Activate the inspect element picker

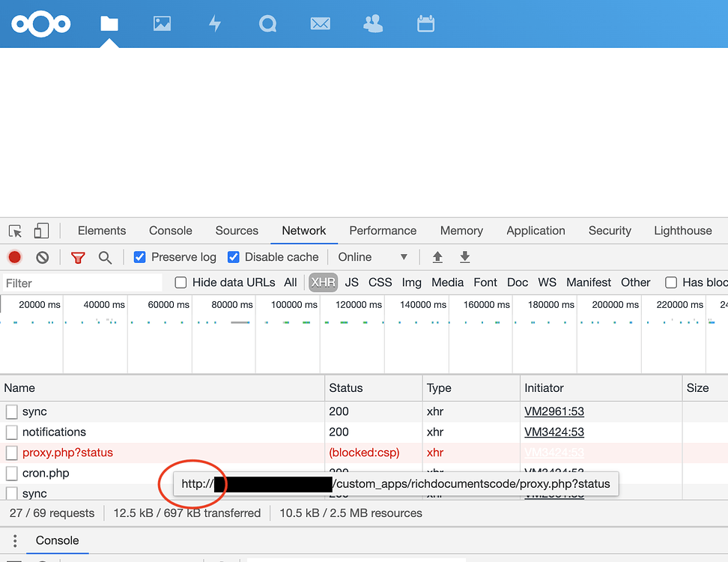coord(15,231)
